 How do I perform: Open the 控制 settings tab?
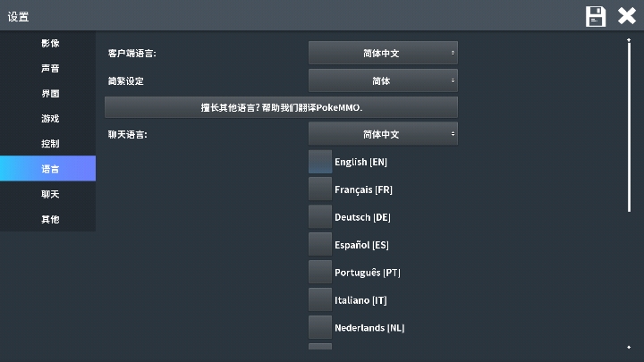49,143
